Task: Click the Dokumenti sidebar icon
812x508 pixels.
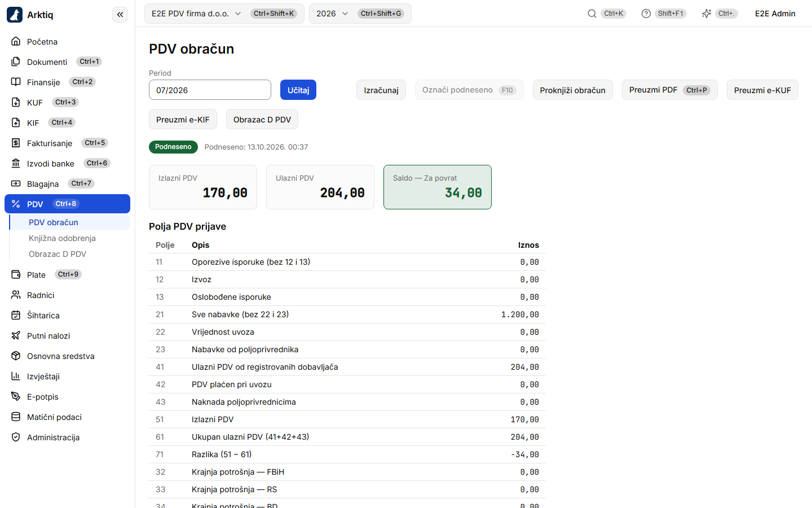Action: [x=16, y=62]
